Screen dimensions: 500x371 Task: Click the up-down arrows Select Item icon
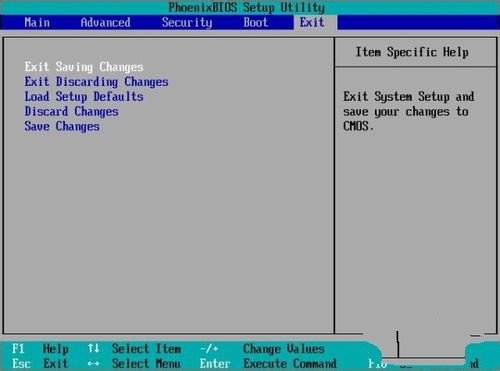click(94, 349)
